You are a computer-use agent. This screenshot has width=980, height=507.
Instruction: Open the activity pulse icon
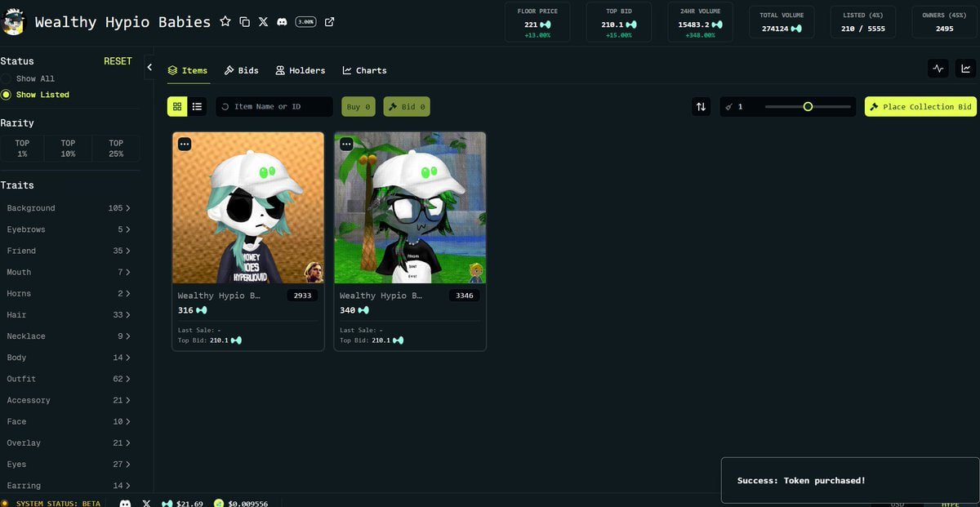click(x=938, y=69)
